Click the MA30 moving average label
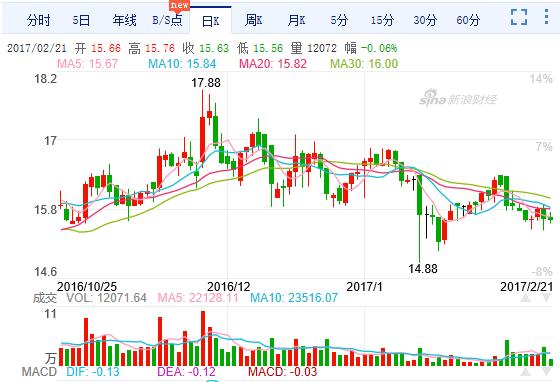 click(364, 64)
